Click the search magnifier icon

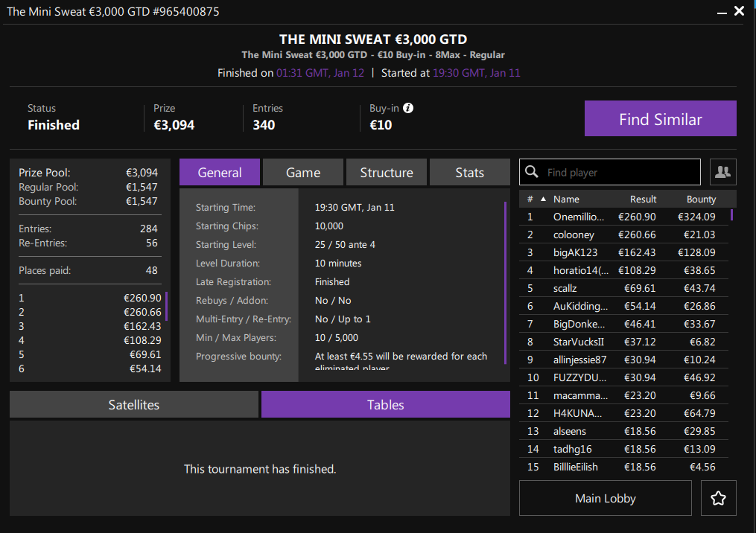[531, 171]
